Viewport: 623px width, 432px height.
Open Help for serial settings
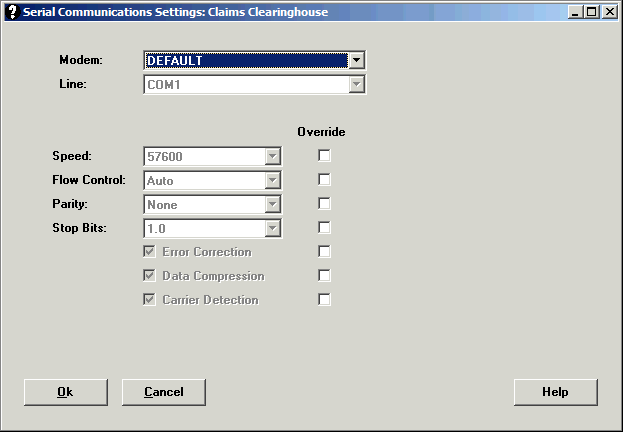tap(555, 392)
